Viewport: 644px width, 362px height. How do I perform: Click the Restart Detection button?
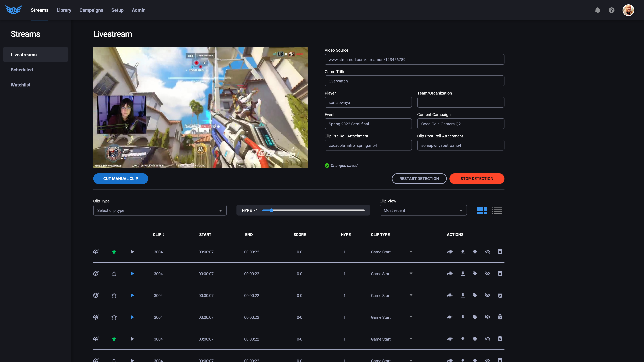click(x=419, y=179)
